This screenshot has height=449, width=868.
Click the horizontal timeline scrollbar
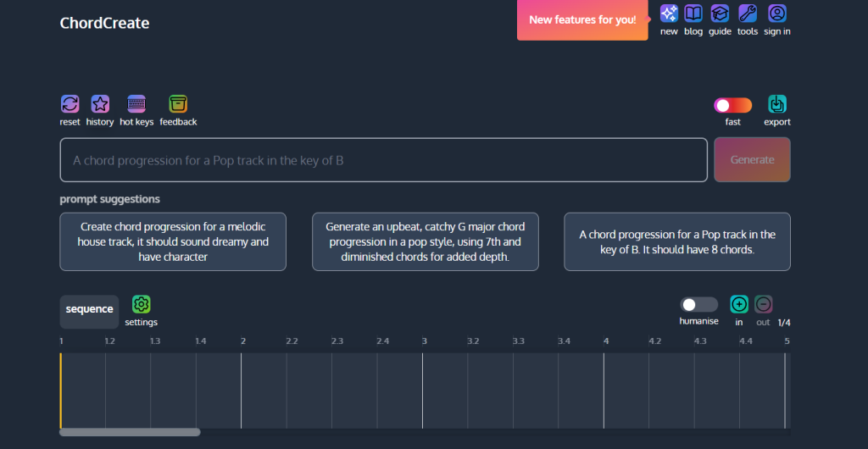pyautogui.click(x=130, y=432)
